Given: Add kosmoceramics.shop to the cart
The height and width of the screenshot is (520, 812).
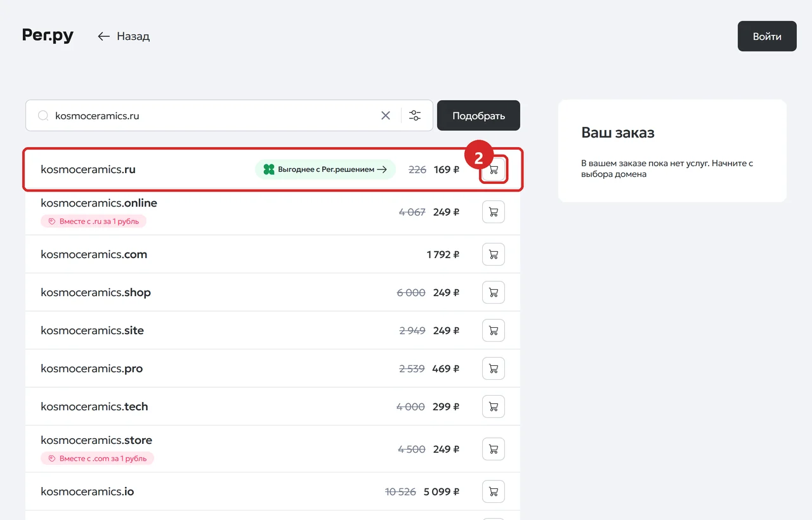Looking at the screenshot, I should click(494, 292).
